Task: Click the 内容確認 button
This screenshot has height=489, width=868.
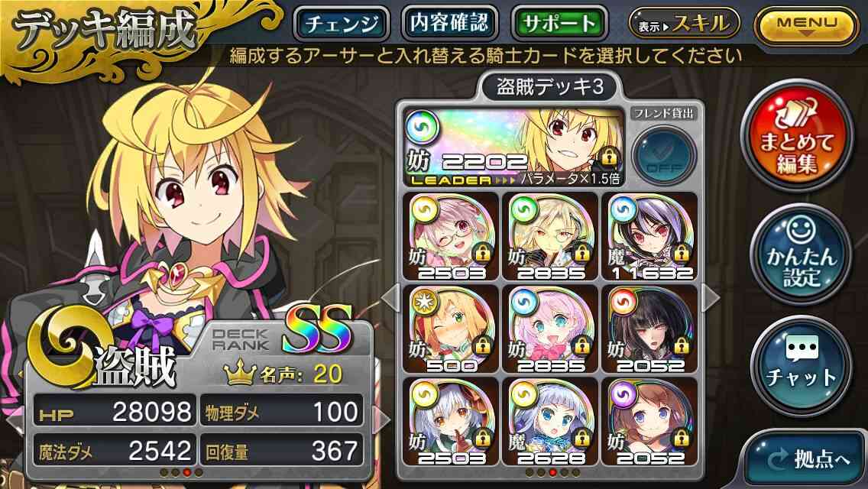Action: (449, 23)
